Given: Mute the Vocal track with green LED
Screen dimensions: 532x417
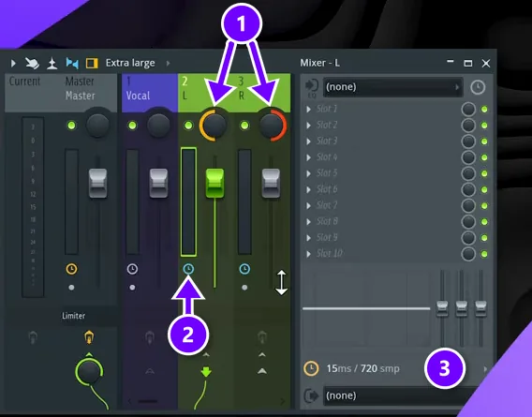Looking at the screenshot, I should 132,126.
